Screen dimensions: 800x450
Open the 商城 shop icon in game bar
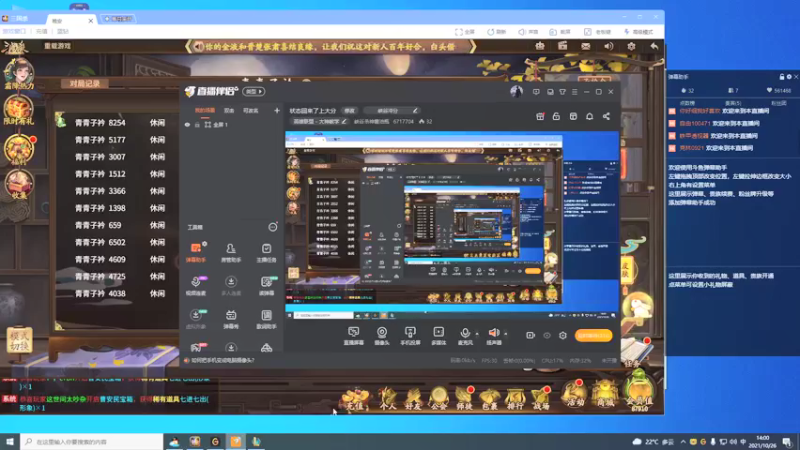(x=605, y=394)
